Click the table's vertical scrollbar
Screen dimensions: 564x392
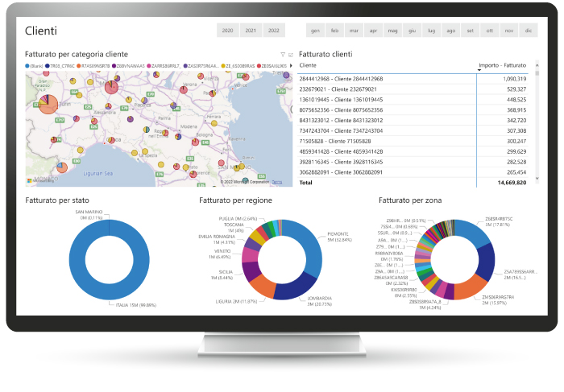click(x=536, y=121)
